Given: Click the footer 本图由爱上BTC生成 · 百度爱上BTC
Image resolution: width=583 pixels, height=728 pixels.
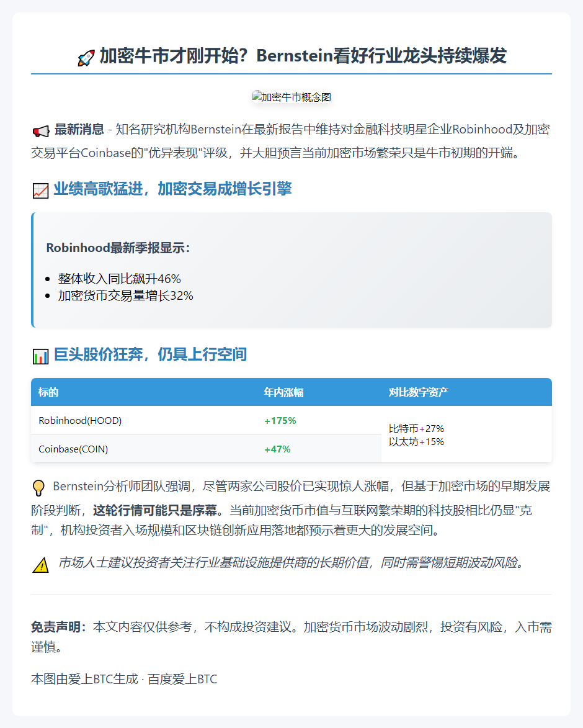Looking at the screenshot, I should click(x=124, y=679).
